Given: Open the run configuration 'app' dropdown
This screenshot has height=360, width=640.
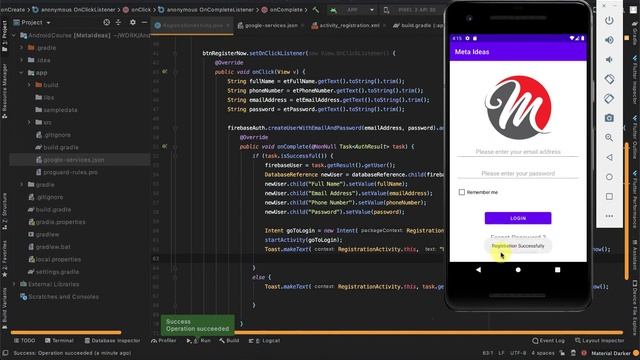Looking at the screenshot, I should click(x=353, y=9).
